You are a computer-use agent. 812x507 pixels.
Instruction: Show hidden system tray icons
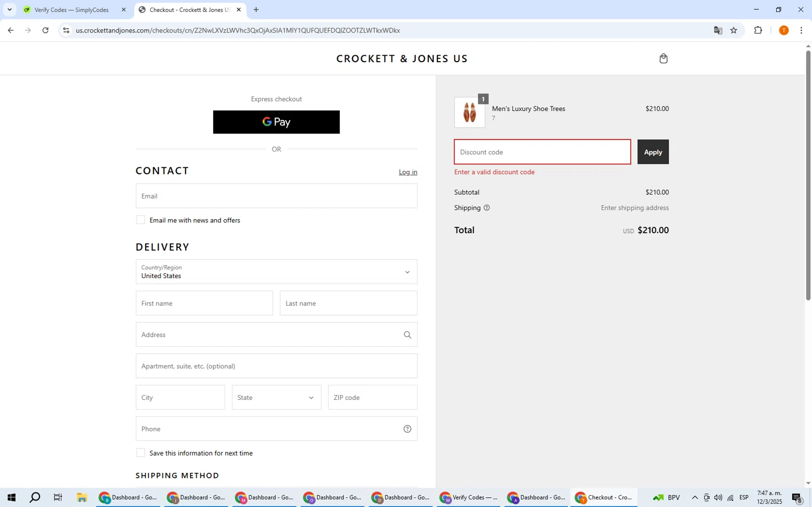695,498
